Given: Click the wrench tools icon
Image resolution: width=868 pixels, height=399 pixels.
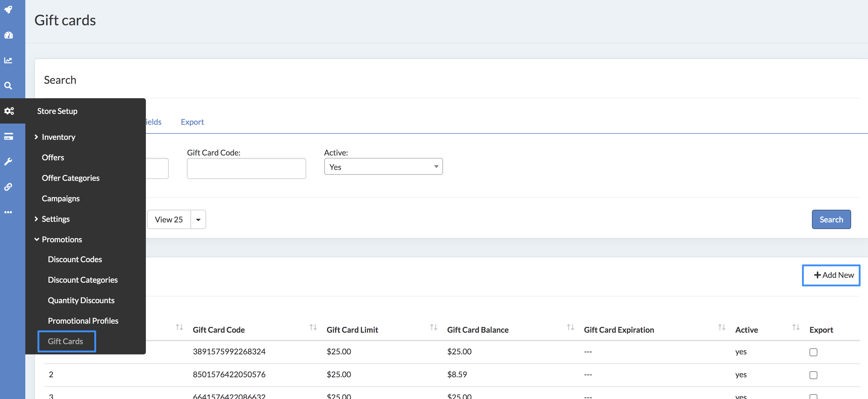Looking at the screenshot, I should tap(9, 162).
